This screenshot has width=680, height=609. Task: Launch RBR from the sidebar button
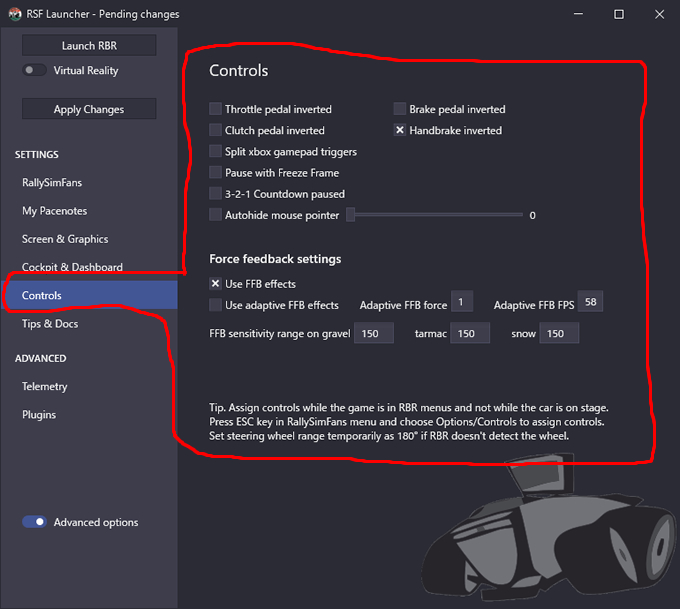click(x=89, y=46)
